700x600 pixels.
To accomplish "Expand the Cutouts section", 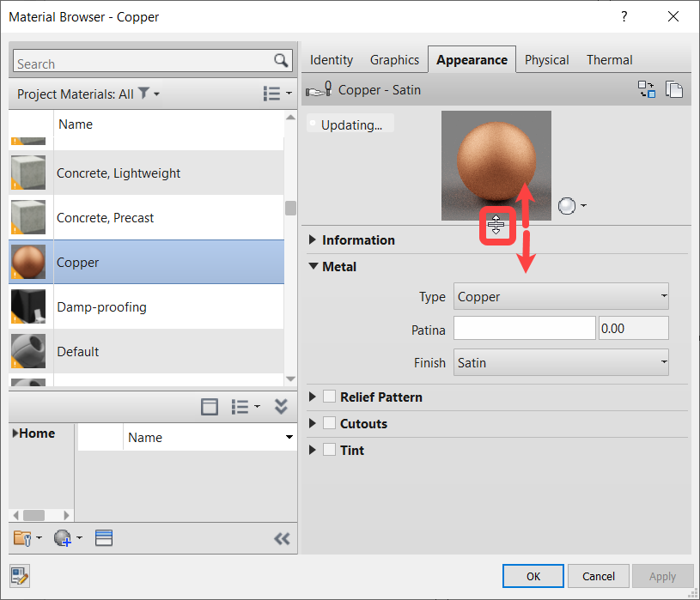I will tap(313, 423).
